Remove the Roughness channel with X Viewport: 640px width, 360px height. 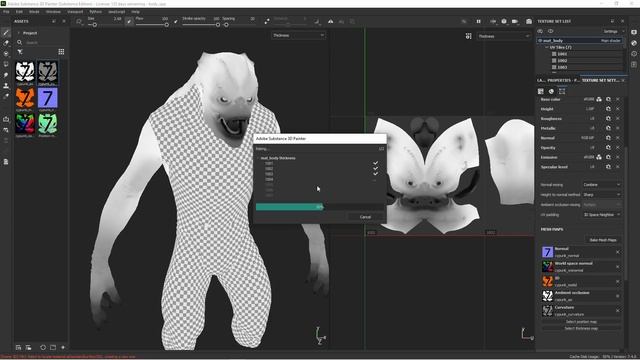pyautogui.click(x=618, y=118)
